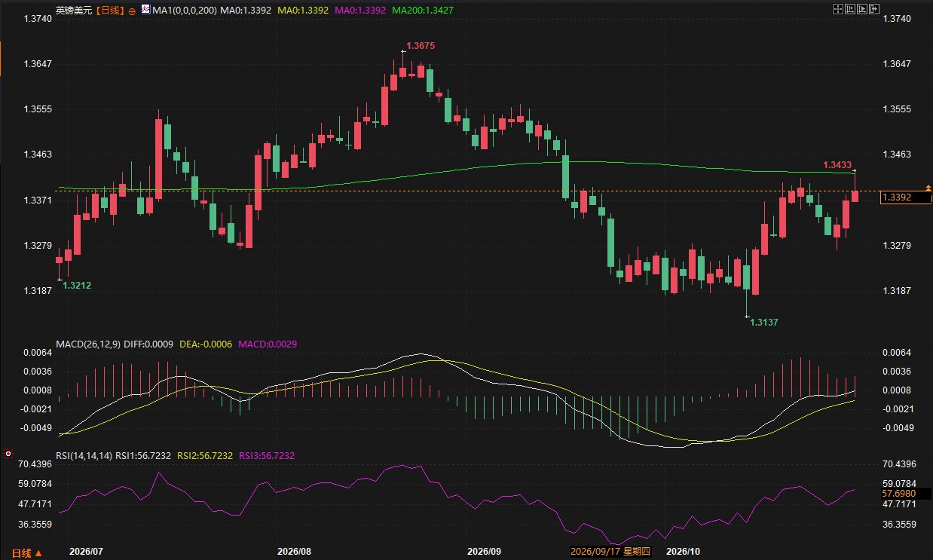Click the crosshair cursor icon in chart toolbar
This screenshot has width=933, height=560.
click(837, 9)
